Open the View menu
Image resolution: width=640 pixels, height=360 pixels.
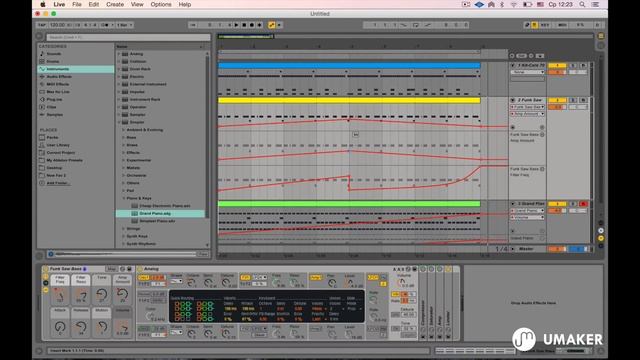[x=137, y=4]
